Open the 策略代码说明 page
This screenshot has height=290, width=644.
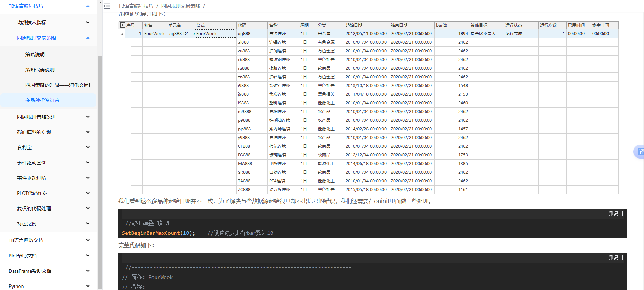pyautogui.click(x=40, y=70)
